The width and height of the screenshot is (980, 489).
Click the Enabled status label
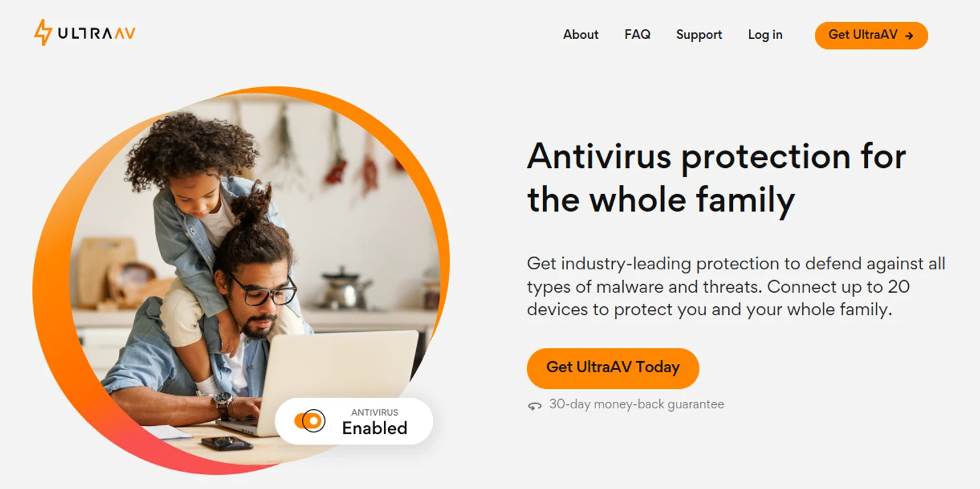point(375,429)
